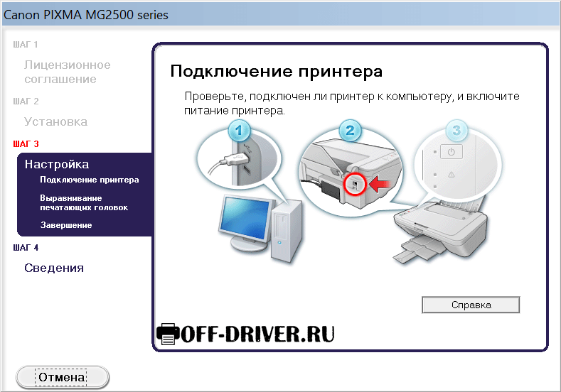The image size is (561, 392).
Task: Click the Справка help button
Action: click(471, 305)
